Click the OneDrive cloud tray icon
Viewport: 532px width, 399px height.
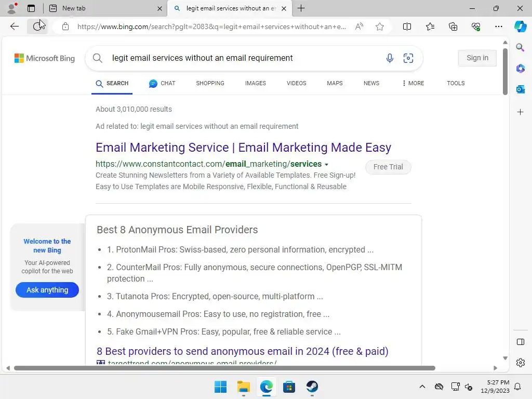pyautogui.click(x=438, y=387)
